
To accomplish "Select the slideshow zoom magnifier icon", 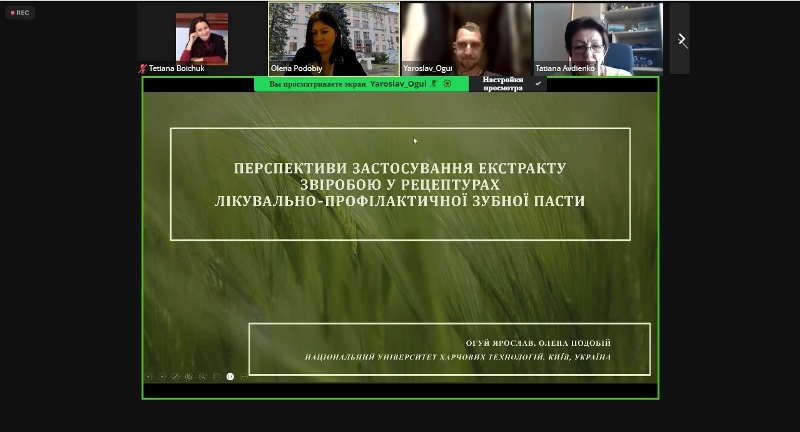I will 203,376.
